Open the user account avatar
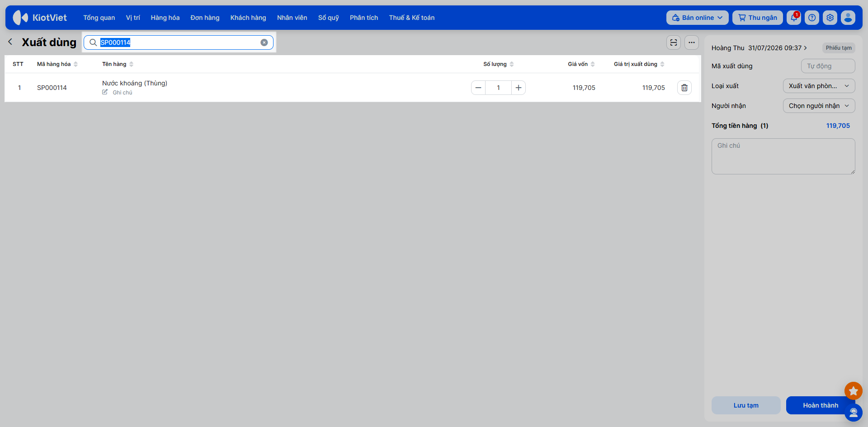Image resolution: width=868 pixels, height=427 pixels. [848, 18]
